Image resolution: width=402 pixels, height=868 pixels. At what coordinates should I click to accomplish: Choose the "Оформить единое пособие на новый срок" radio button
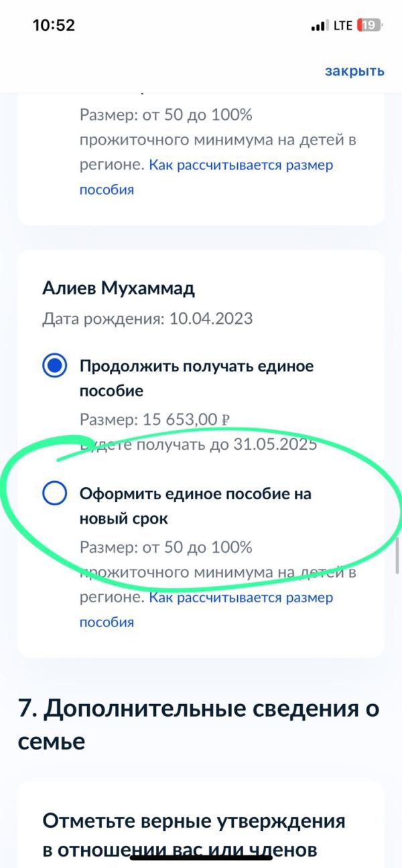[54, 494]
